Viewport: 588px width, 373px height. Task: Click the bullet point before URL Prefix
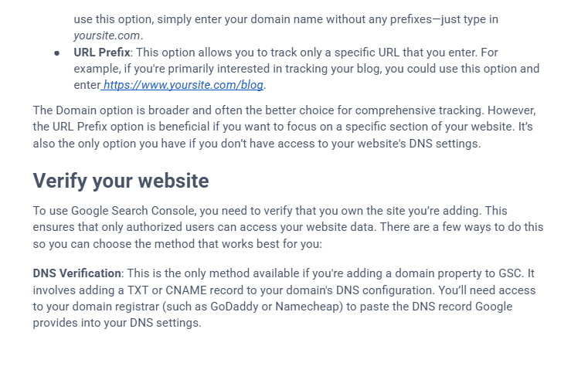coord(57,53)
